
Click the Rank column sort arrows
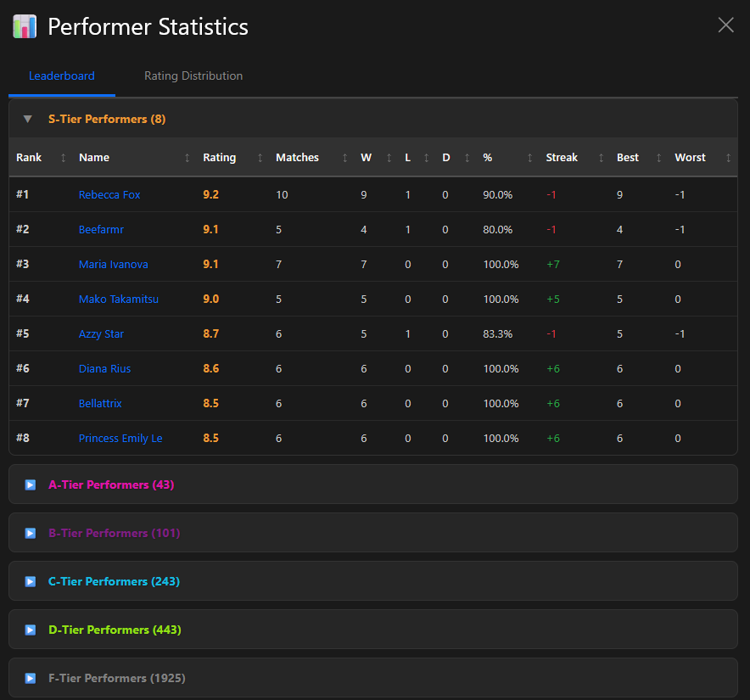[63, 158]
